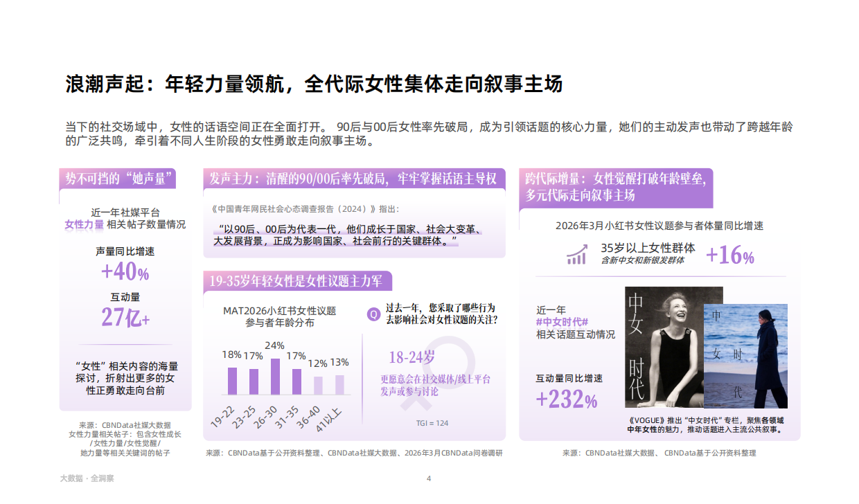Click the label 互动量同比增速
Viewport: 859px width, 504px height.
[569, 378]
